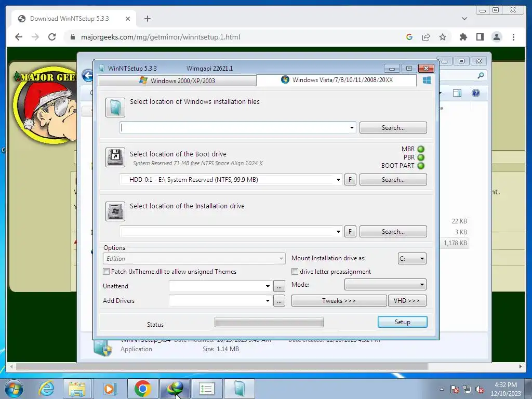Click Explorer search magnifier icon
The height and width of the screenshot is (399, 532).
point(481,75)
